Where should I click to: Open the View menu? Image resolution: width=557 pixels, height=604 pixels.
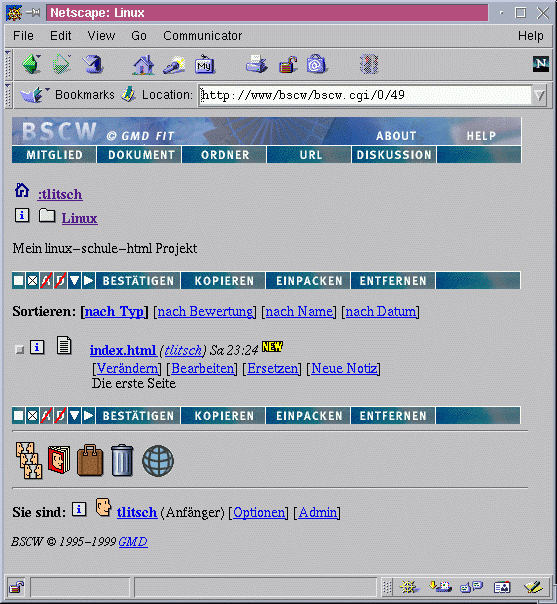pos(101,36)
